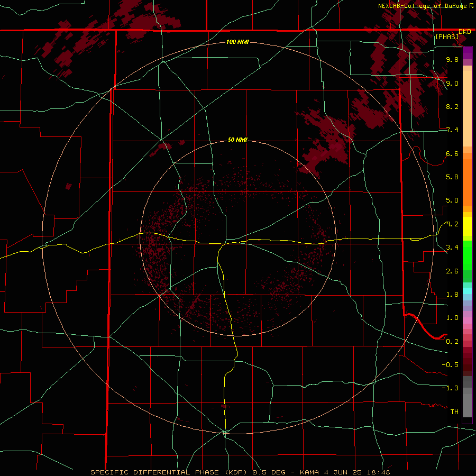Image resolution: width=476 pixels, height=476 pixels.
Task: Click the -1.3 value on the color scale
Action: [450, 388]
